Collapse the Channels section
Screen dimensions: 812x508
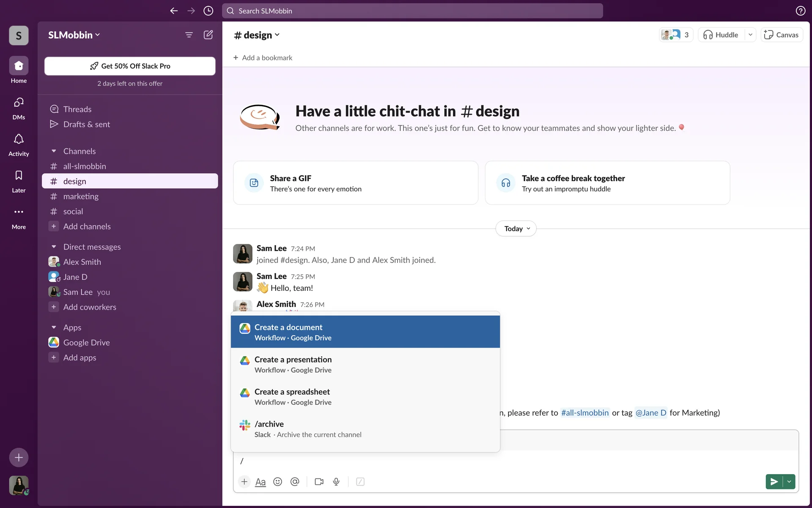[x=54, y=151]
